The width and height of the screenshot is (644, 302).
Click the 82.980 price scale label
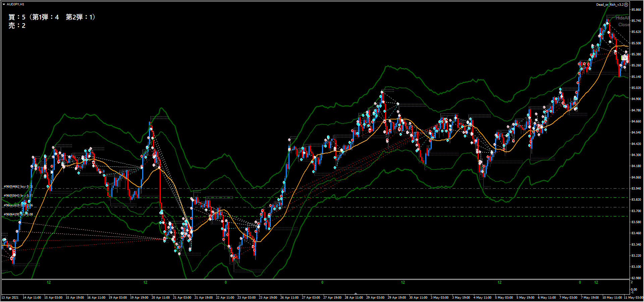point(636,278)
